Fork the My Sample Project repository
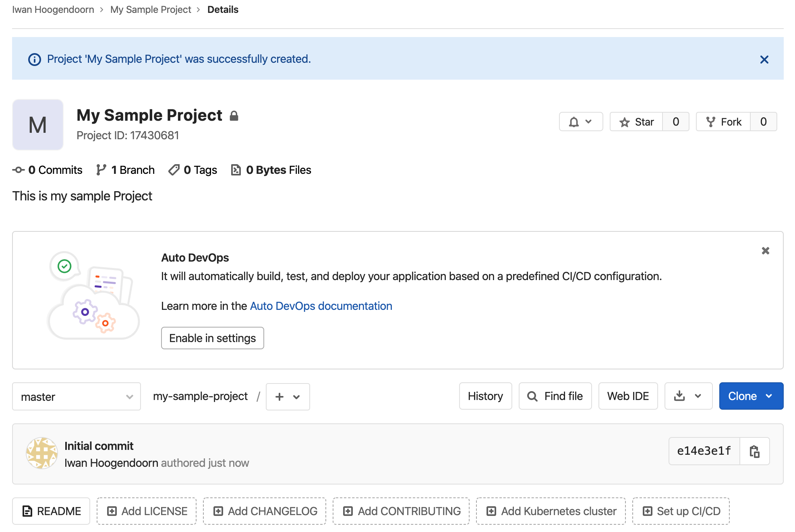 coord(724,122)
